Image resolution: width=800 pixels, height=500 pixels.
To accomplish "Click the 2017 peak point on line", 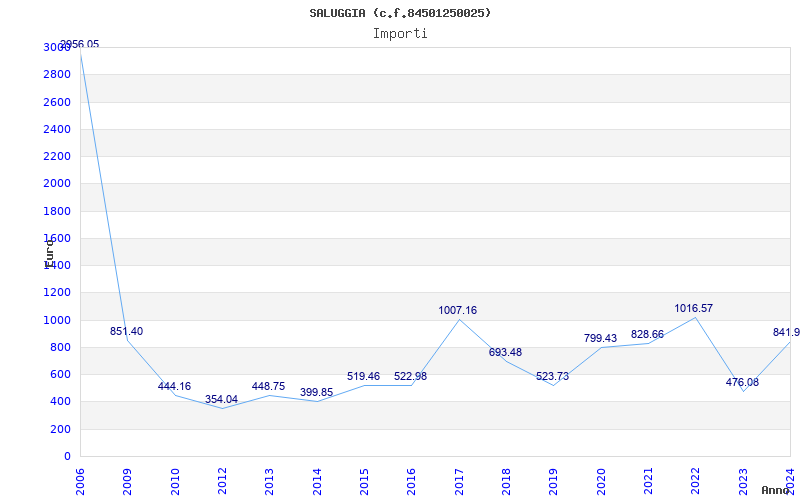I will coord(459,319).
